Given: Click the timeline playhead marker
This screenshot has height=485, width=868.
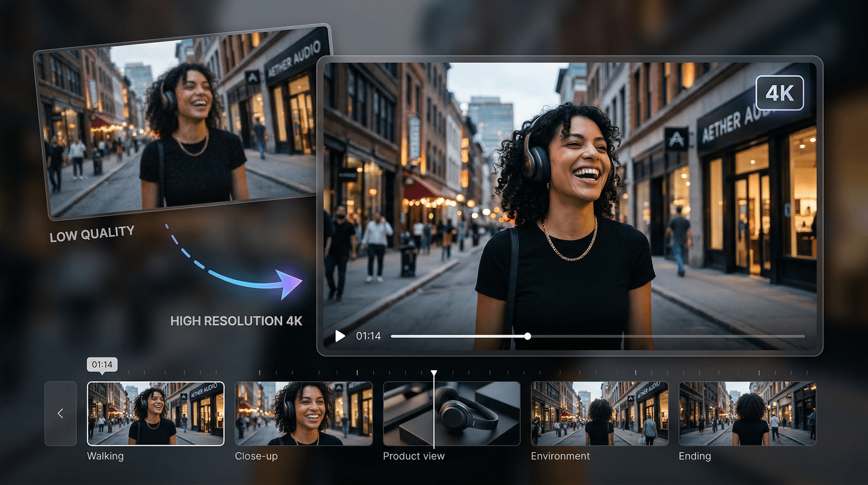Looking at the screenshot, I should [x=434, y=373].
